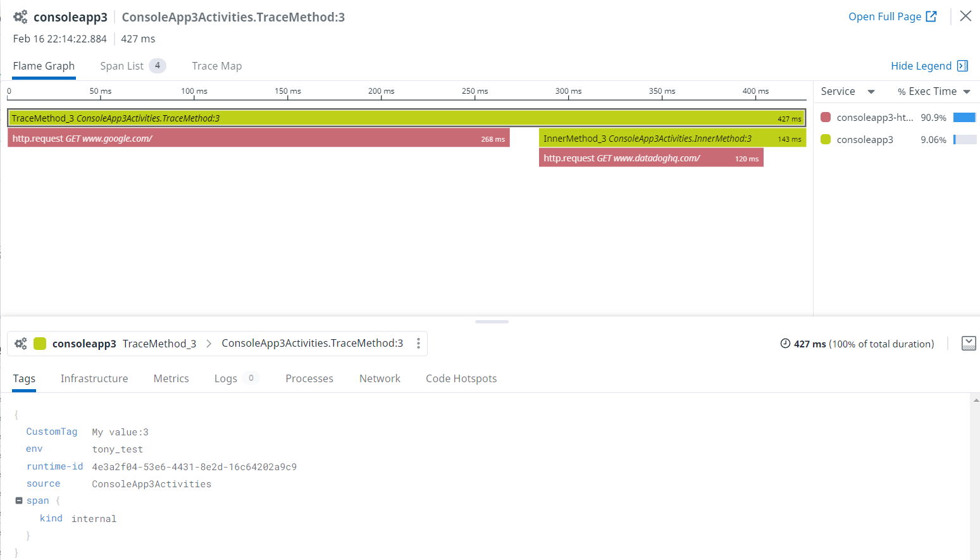
Task: Click the 200 ms timeline ruler mark
Action: coord(381,91)
